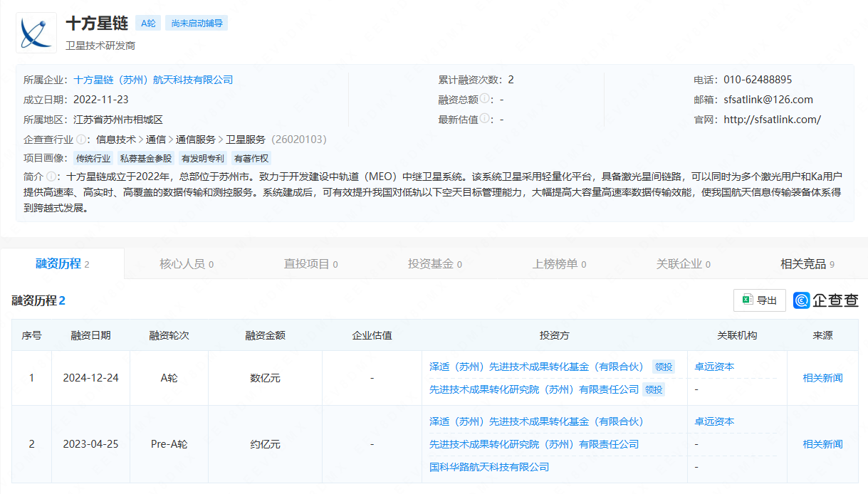Click the 导出 export button
The image size is (868, 494).
pyautogui.click(x=760, y=300)
